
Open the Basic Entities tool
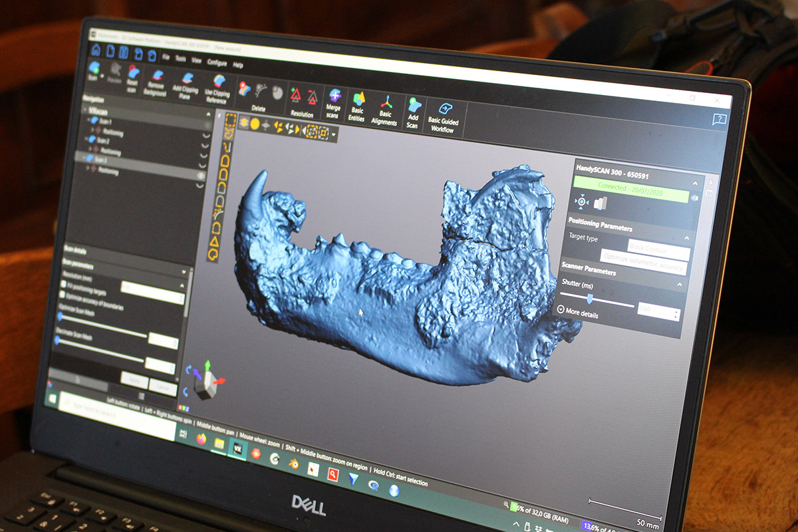[x=358, y=106]
